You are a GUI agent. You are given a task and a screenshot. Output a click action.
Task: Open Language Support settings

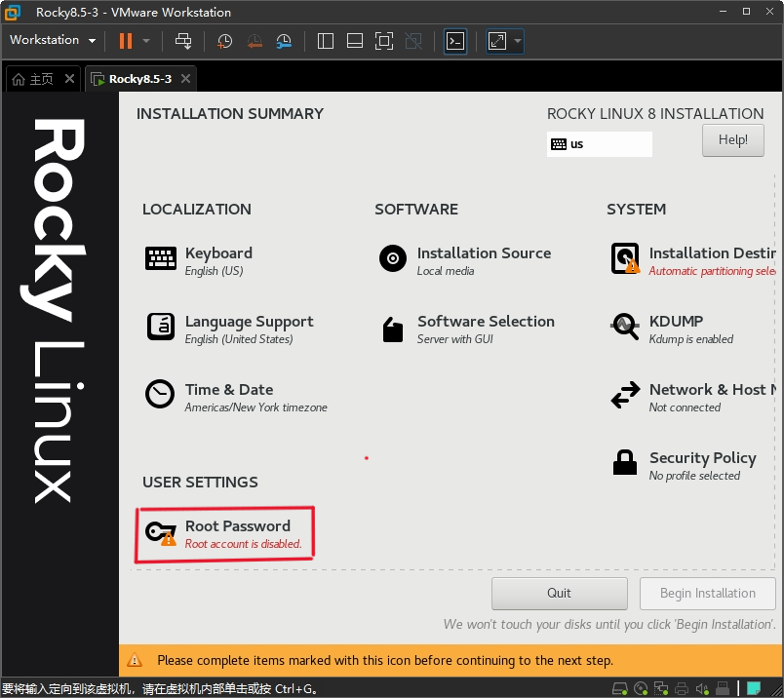click(230, 329)
